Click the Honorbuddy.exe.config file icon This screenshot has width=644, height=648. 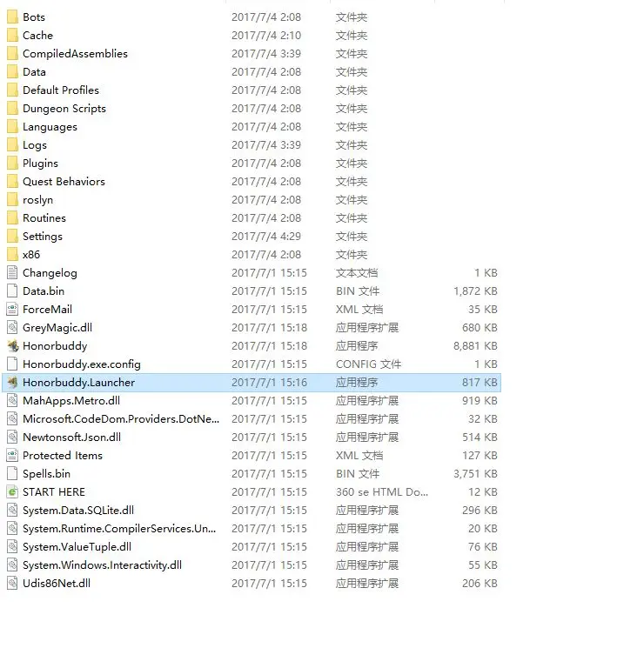[12, 364]
